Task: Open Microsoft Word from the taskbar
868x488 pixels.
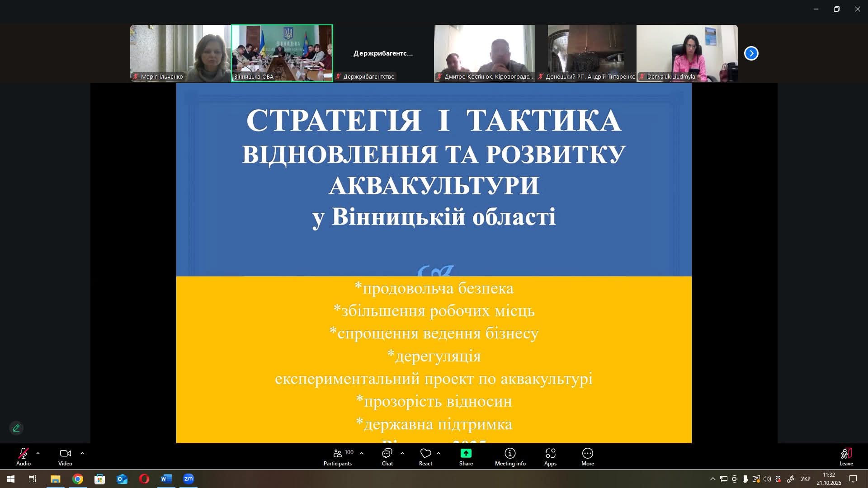Action: (166, 479)
